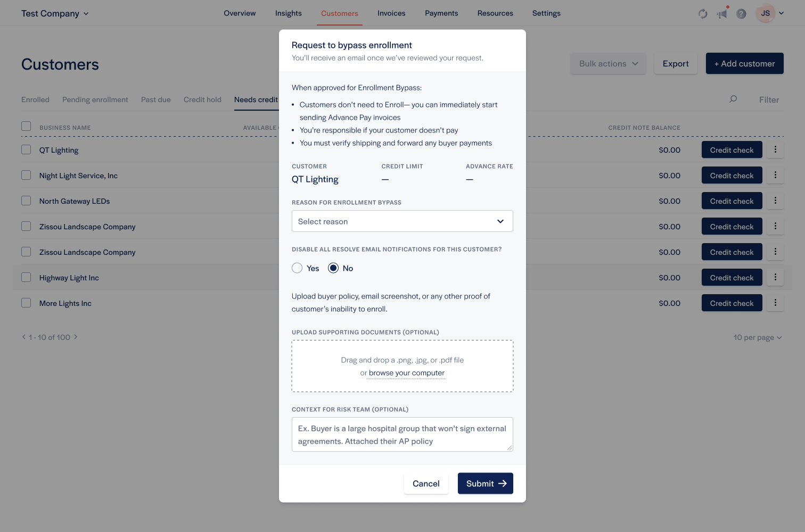
Task: Cancel the bypass enrollment dialog
Action: point(426,484)
